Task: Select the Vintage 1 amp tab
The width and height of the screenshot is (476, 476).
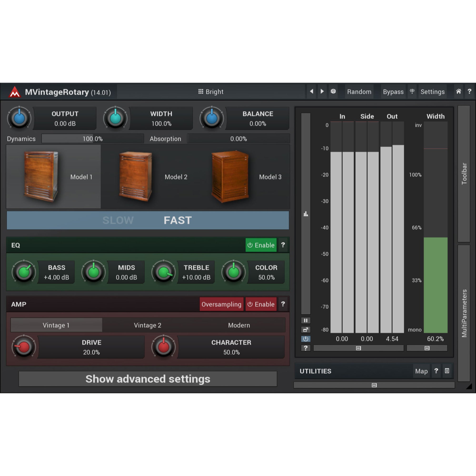Action: coord(56,325)
